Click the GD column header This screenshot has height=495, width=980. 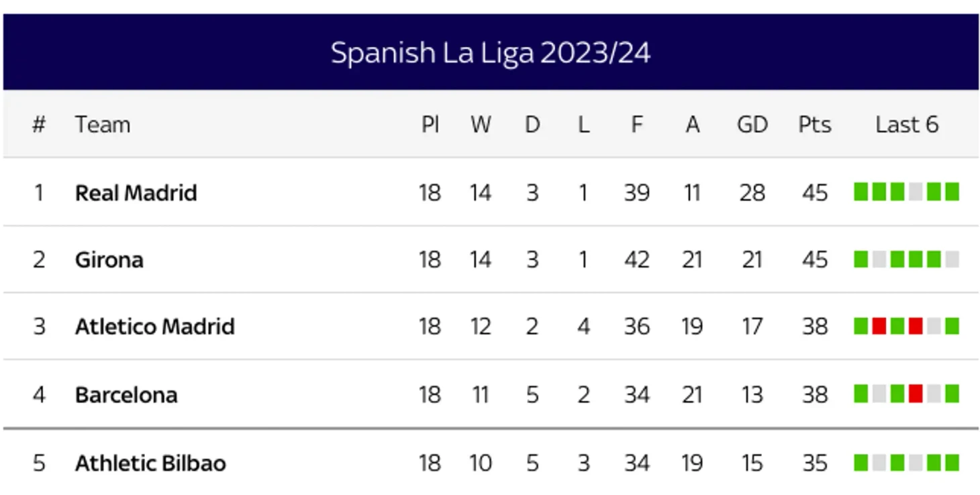click(752, 125)
